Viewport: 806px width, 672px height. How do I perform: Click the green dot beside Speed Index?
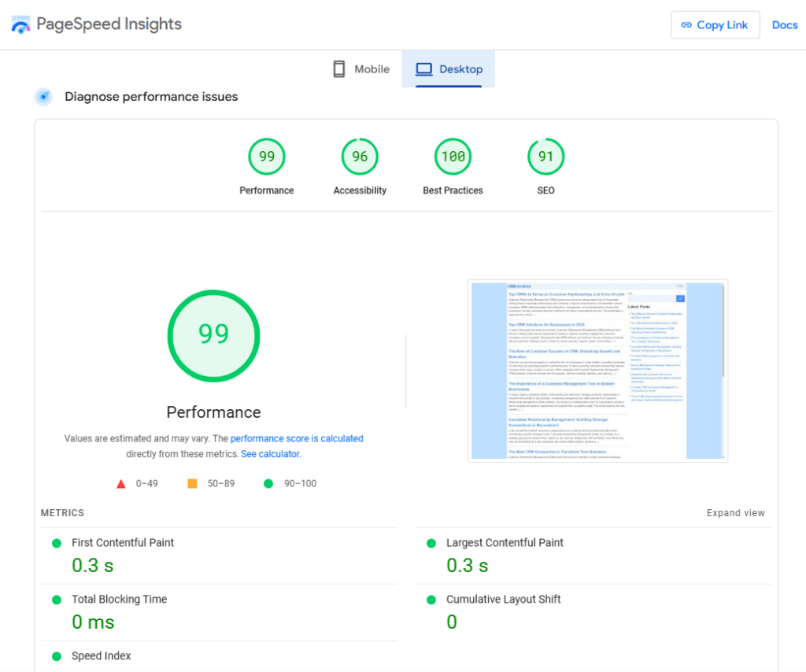tap(57, 656)
